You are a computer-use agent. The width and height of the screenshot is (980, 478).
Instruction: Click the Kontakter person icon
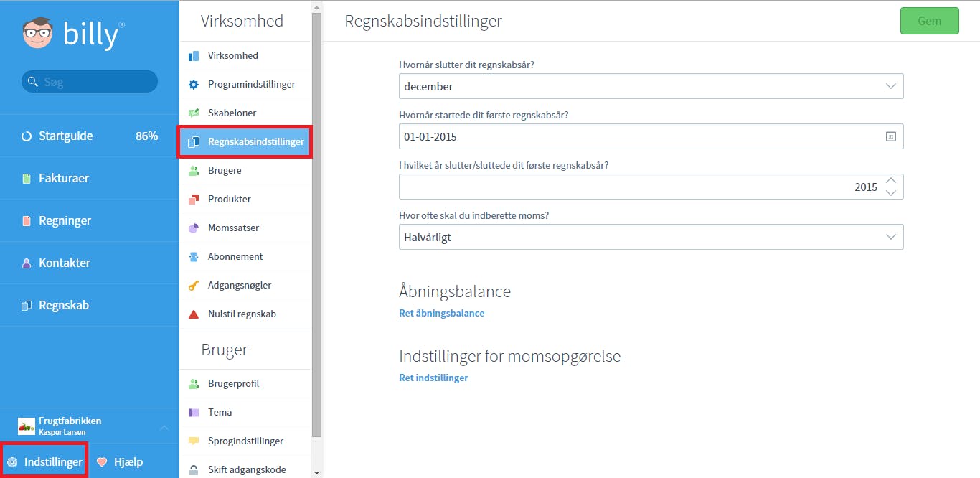point(27,263)
